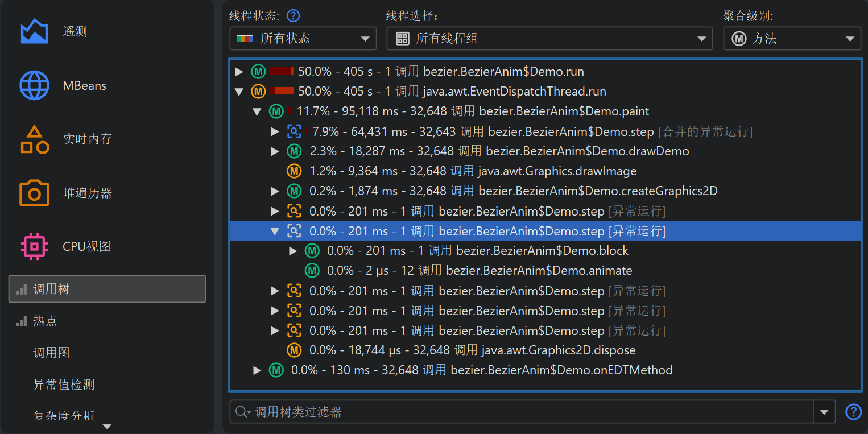Expand the BezierAnim$Demo.block node
Image resolution: width=868 pixels, height=434 pixels.
293,251
